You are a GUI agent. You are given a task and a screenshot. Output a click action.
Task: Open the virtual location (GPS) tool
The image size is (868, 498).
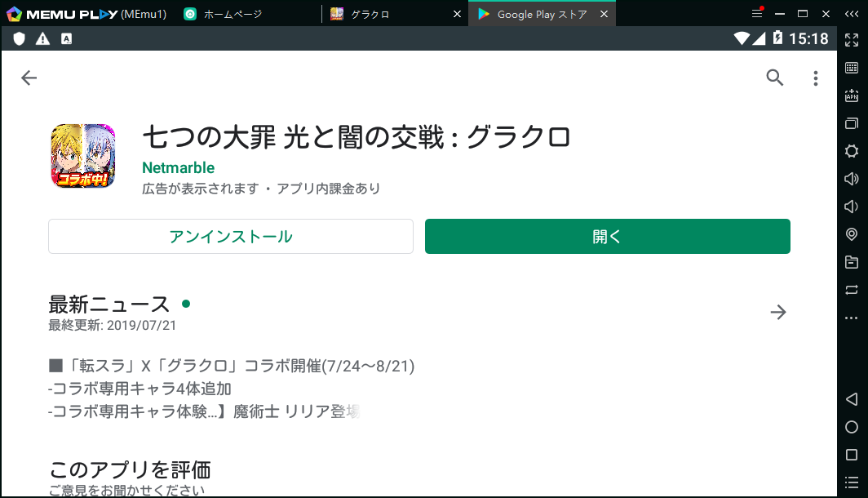(852, 234)
